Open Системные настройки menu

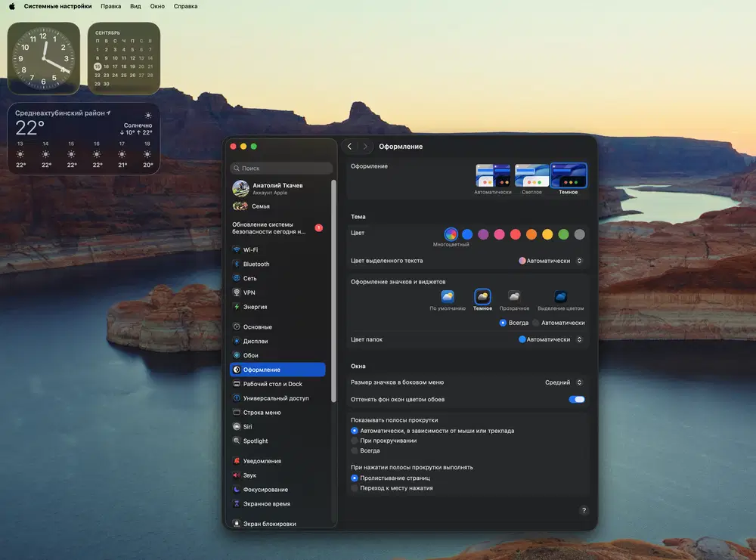[58, 6]
